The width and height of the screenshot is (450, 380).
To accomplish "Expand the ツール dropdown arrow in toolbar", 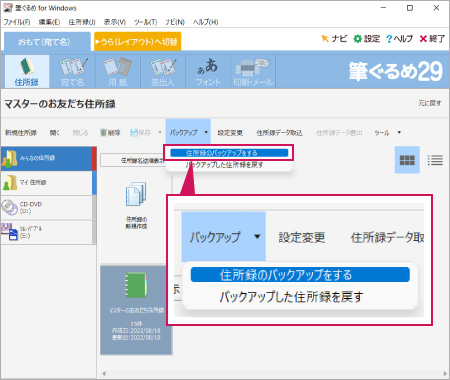I will [399, 132].
